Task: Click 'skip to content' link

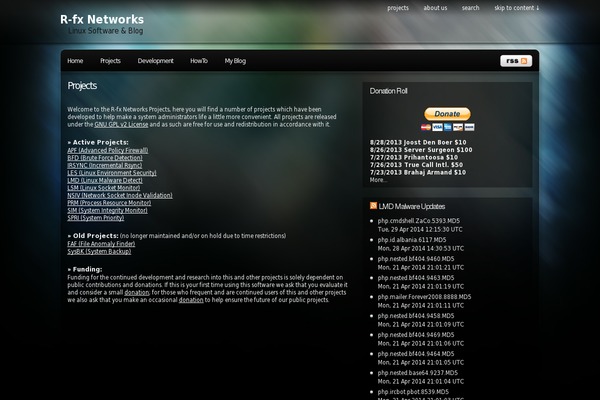Action: pos(517,8)
